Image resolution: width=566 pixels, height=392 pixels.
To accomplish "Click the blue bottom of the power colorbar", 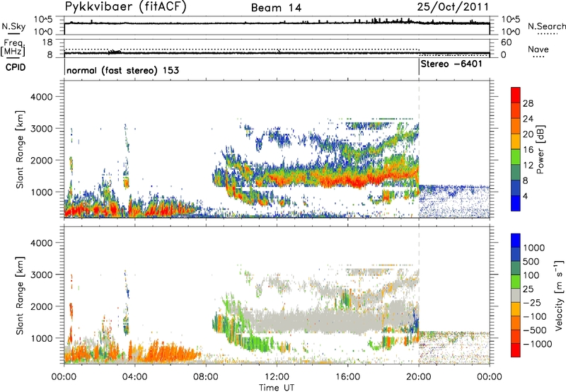I will coord(516,203).
